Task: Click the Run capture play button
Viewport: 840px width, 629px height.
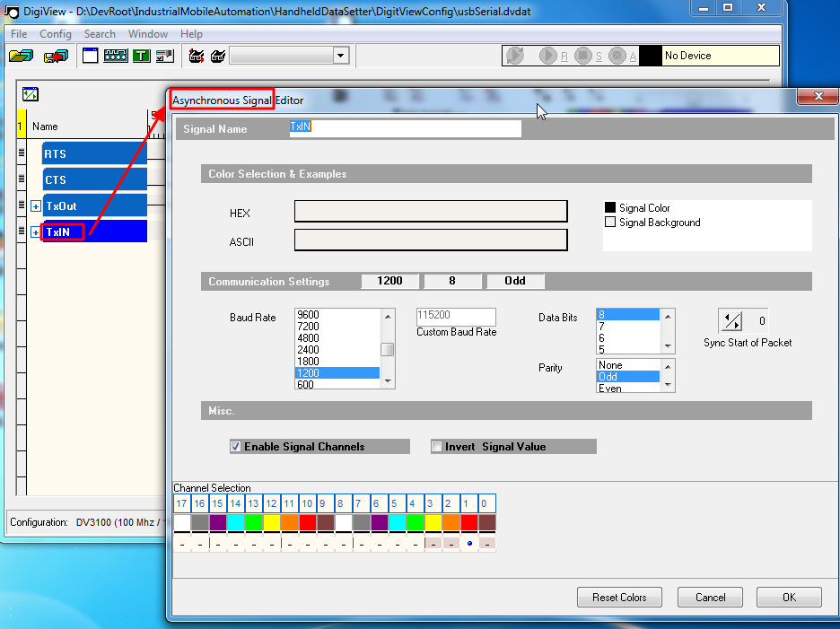Action: (x=547, y=56)
